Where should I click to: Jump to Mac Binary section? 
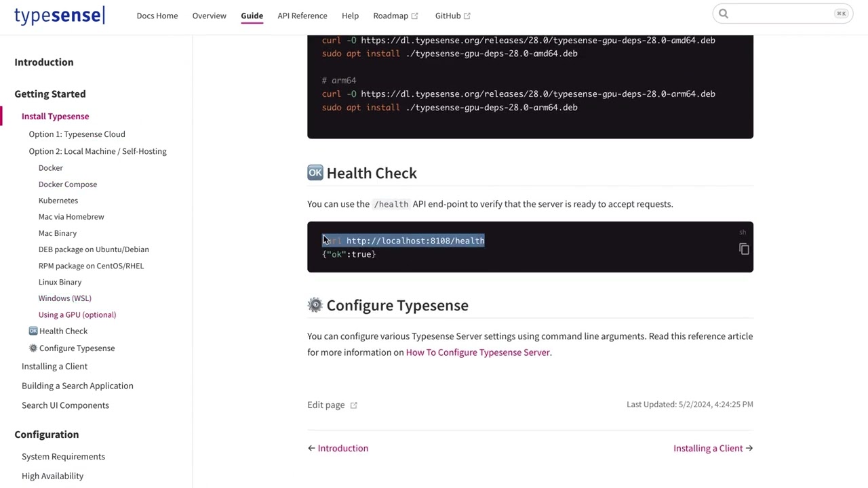click(x=58, y=233)
